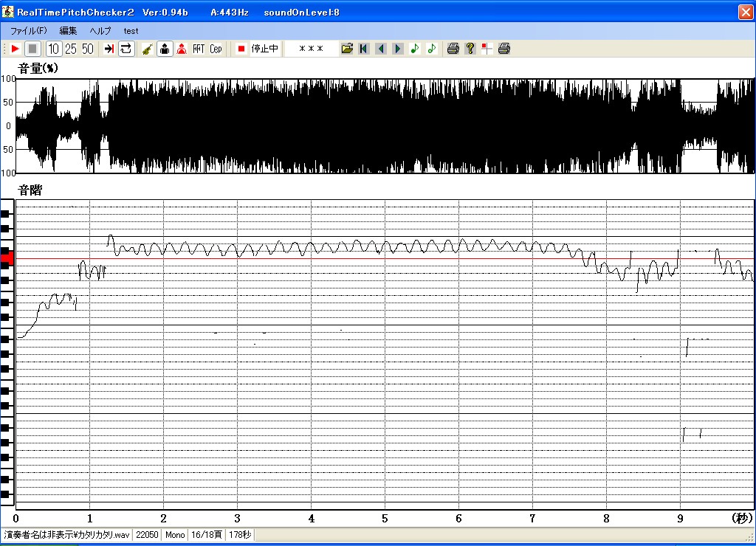
Task: Close the RealTimePitchChecker2 window
Action: pos(746,12)
